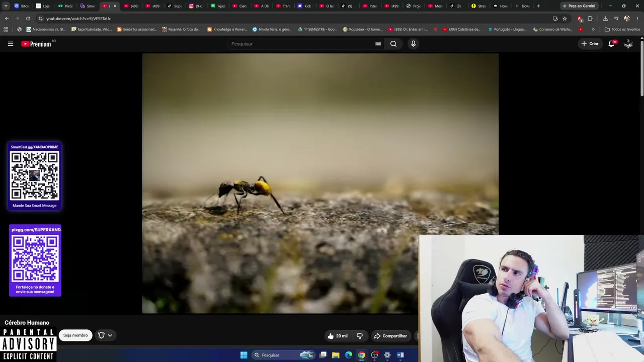The width and height of the screenshot is (644, 362).
Task: Show the hidden bookmarks overflow chevron
Action: point(593,29)
